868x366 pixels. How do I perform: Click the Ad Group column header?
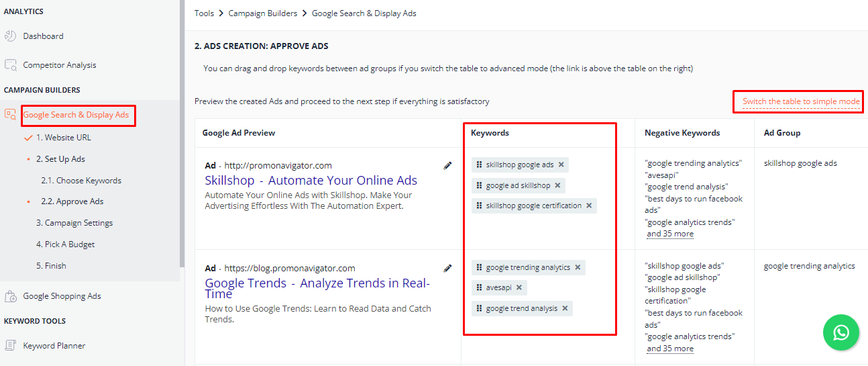click(x=783, y=133)
